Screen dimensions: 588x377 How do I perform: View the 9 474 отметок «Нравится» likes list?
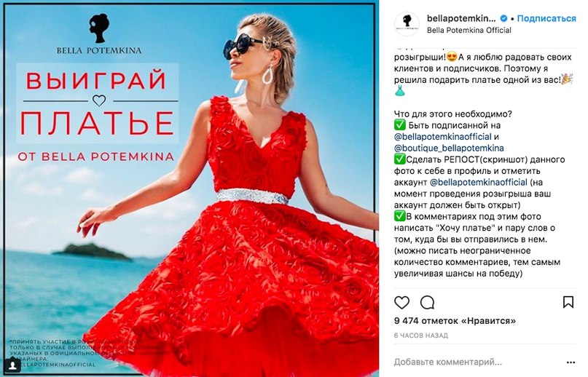(x=455, y=321)
